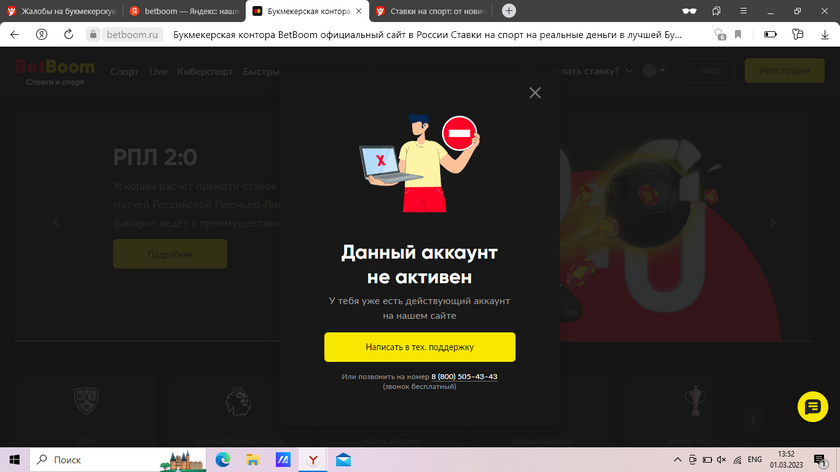Open network tray icon

click(737, 460)
